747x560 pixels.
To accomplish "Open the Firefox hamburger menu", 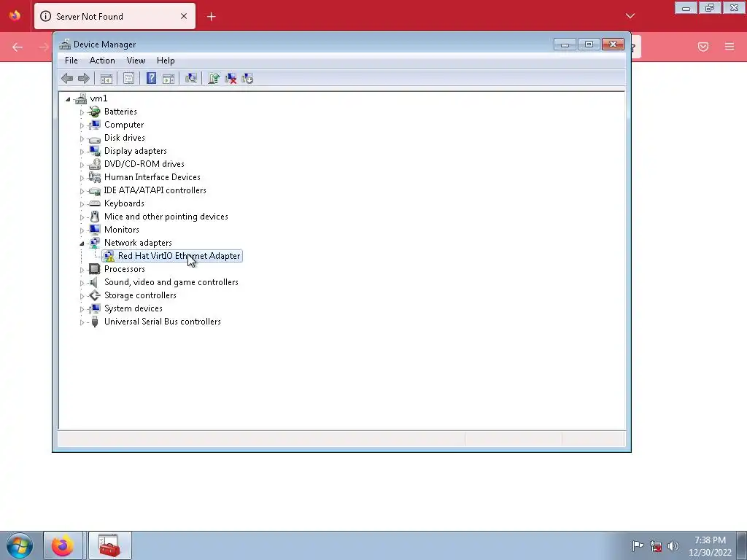I will [x=729, y=47].
